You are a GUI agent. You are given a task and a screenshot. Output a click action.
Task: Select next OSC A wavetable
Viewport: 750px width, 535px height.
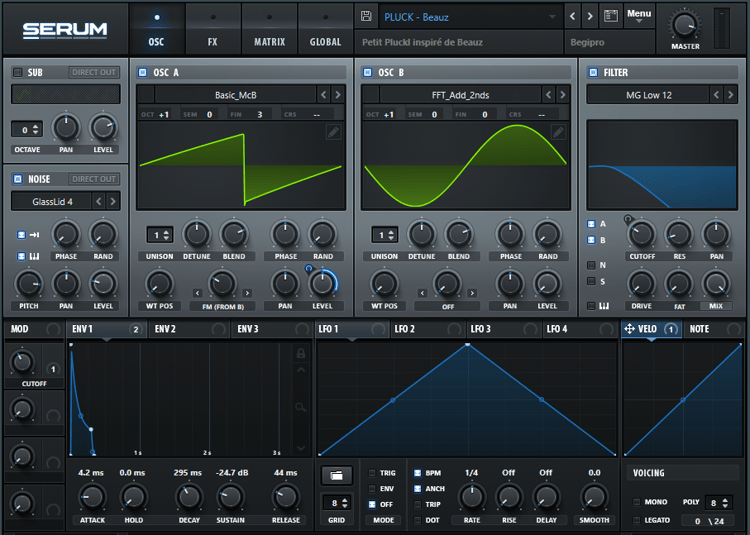point(338,95)
